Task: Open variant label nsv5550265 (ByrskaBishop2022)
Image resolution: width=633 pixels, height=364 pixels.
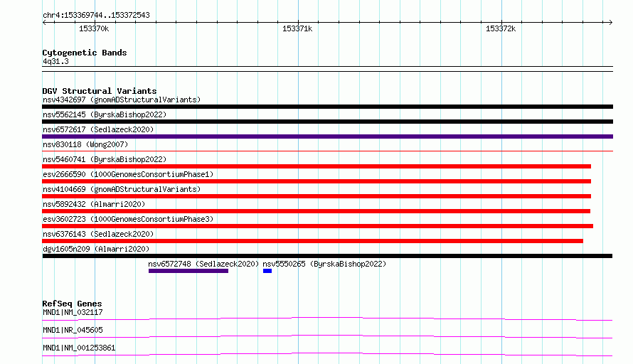Action: [324, 264]
